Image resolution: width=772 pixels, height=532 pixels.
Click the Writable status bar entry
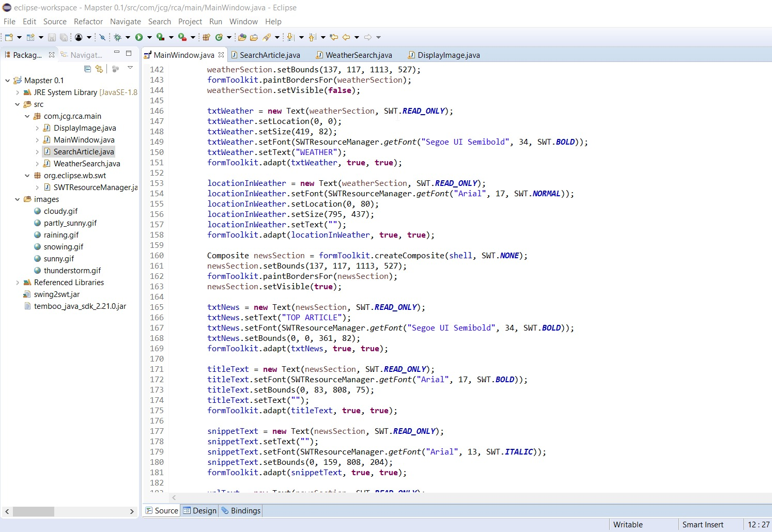[628, 524]
